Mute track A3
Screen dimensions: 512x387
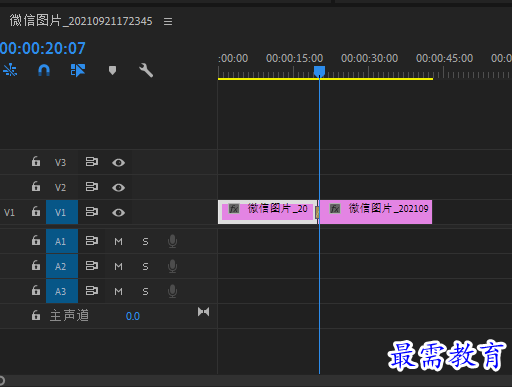pos(118,292)
